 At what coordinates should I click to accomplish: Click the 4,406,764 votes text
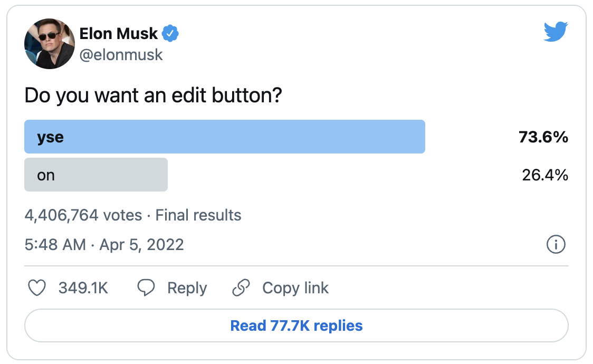[x=83, y=215]
